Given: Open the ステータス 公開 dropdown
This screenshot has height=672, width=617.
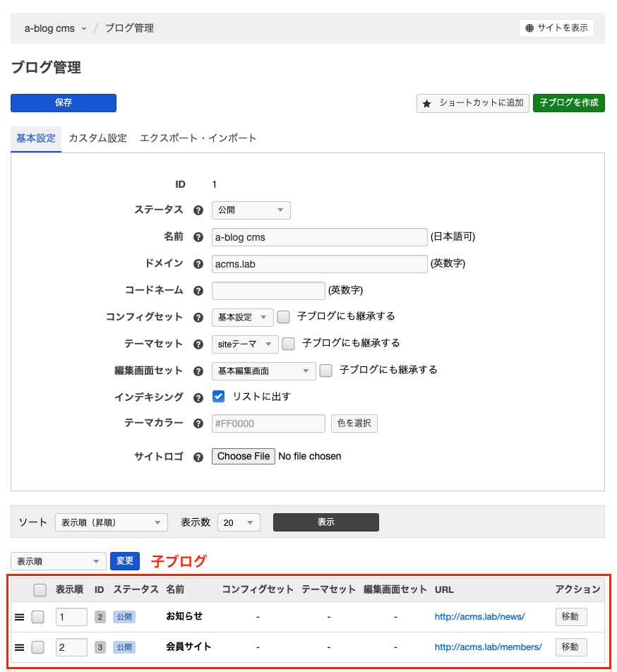Looking at the screenshot, I should (251, 210).
